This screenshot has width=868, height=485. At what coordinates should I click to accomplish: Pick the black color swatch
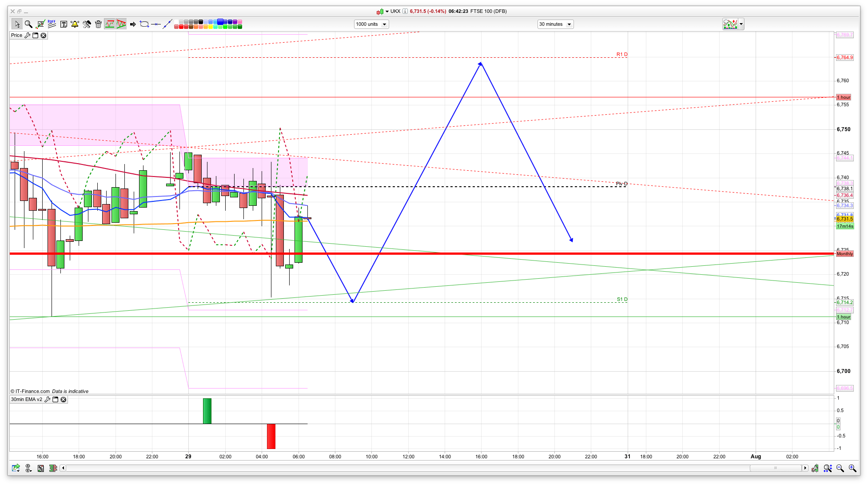pos(201,22)
